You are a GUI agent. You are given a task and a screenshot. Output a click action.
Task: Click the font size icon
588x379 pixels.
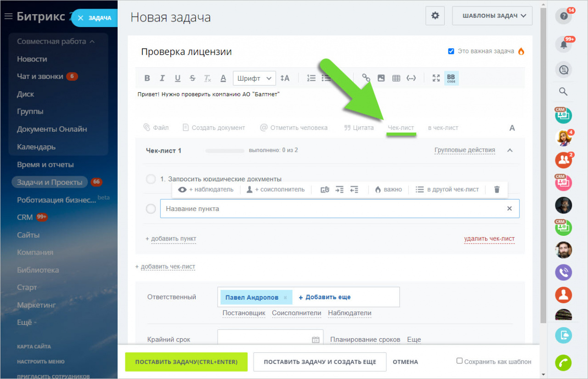point(285,78)
